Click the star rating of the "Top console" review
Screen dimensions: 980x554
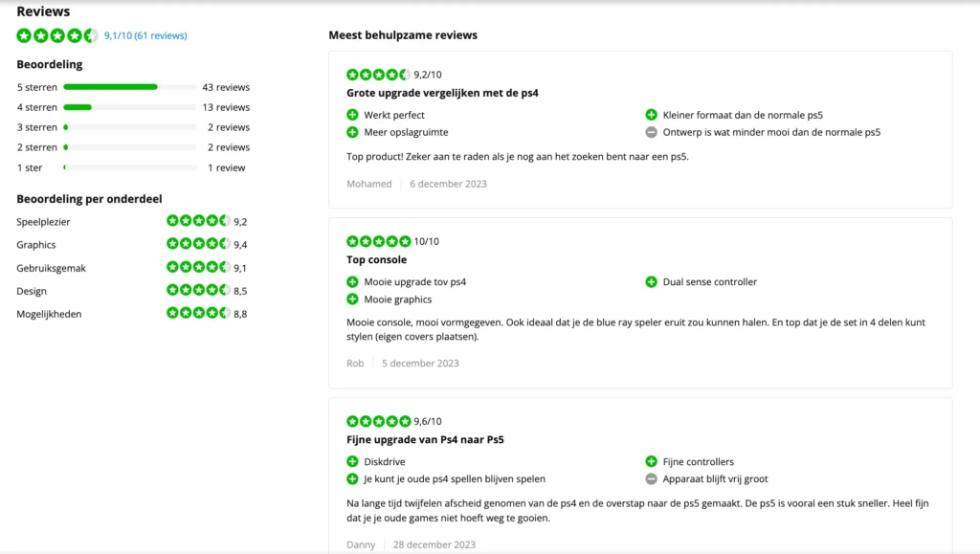[x=379, y=241]
